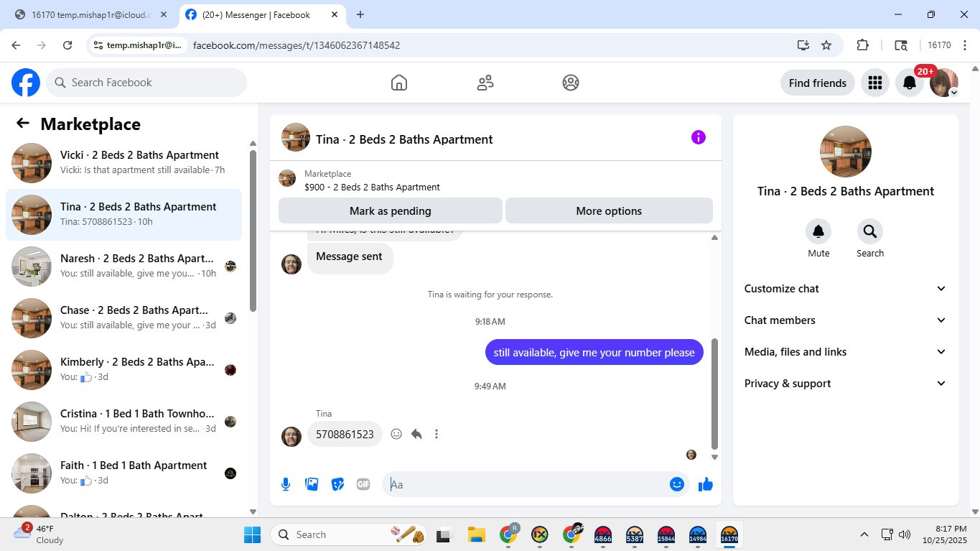Open Kimberly's apartment conversation
Screen dimensions: 980x551
pyautogui.click(x=124, y=370)
